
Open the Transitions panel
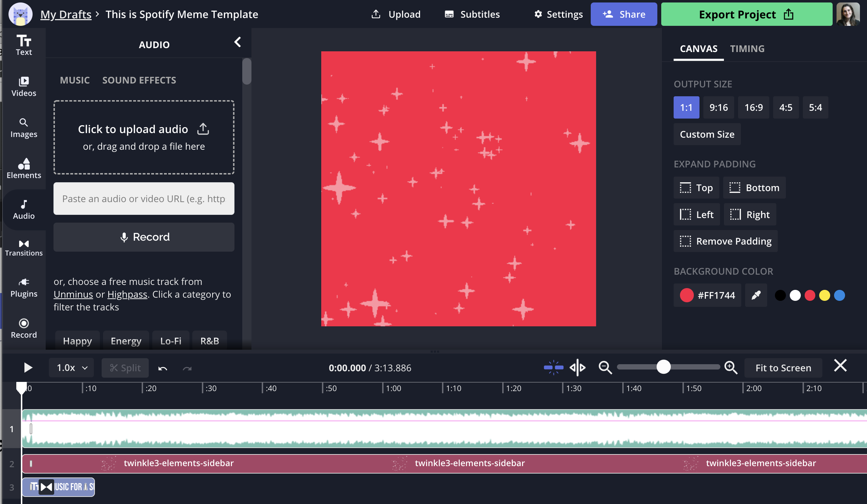[24, 247]
